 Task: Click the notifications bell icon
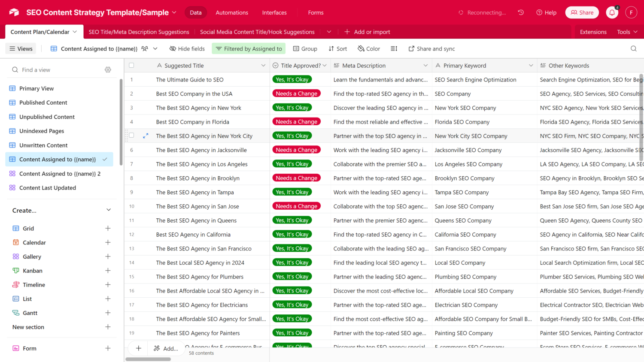[x=612, y=13]
